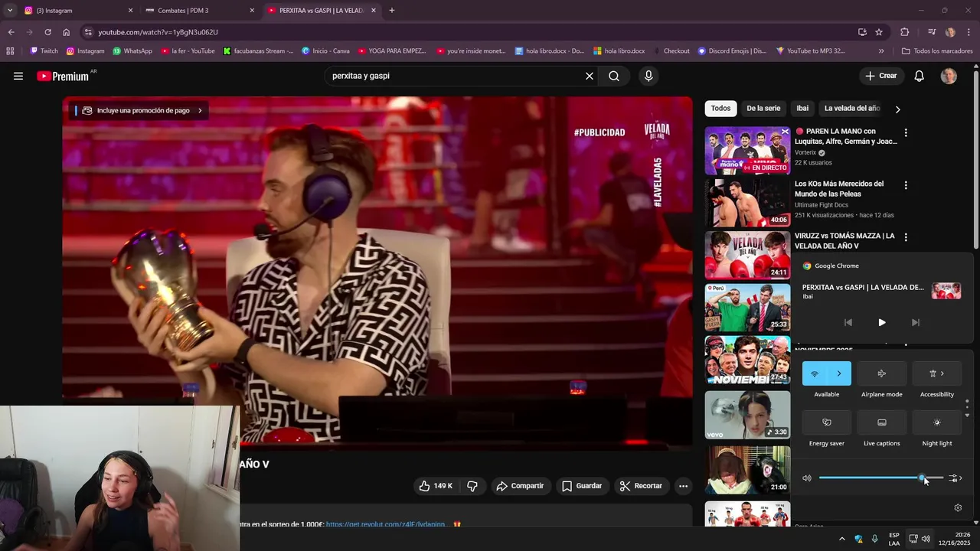
Task: Start voice search with the microphone
Action: (x=648, y=76)
